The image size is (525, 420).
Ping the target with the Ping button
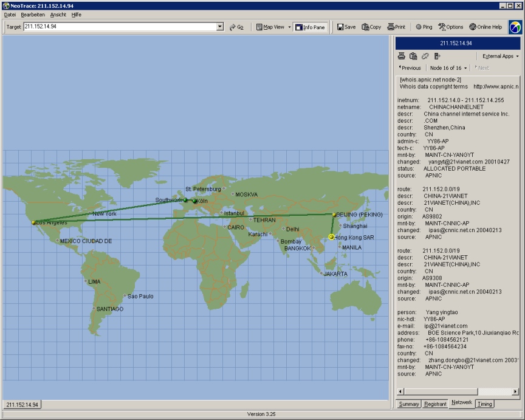pos(424,27)
